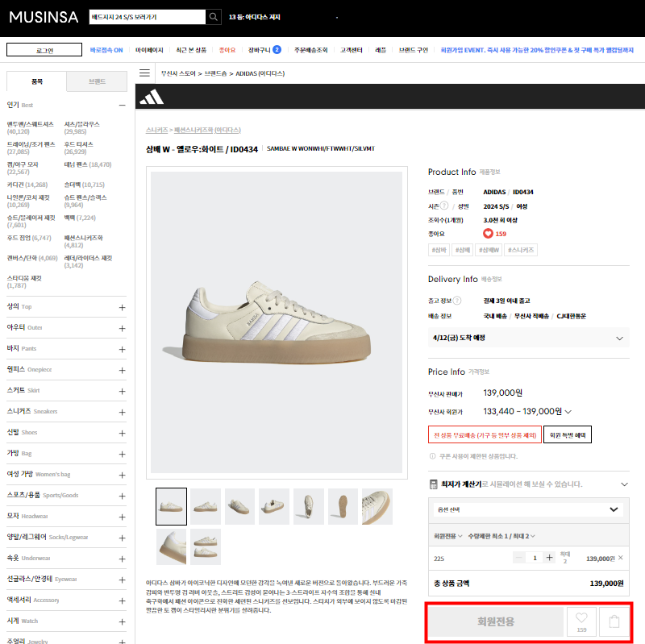Click the #삼바 hashtag

click(x=439, y=250)
